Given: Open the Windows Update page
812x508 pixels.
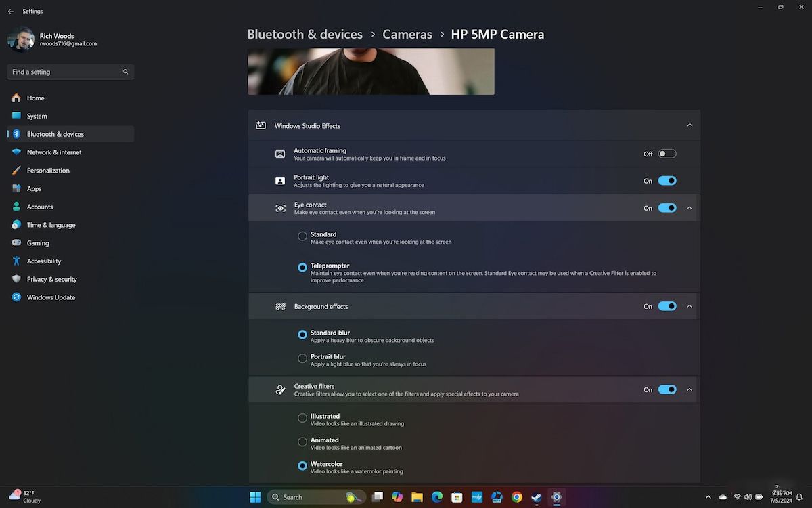Looking at the screenshot, I should [70, 297].
